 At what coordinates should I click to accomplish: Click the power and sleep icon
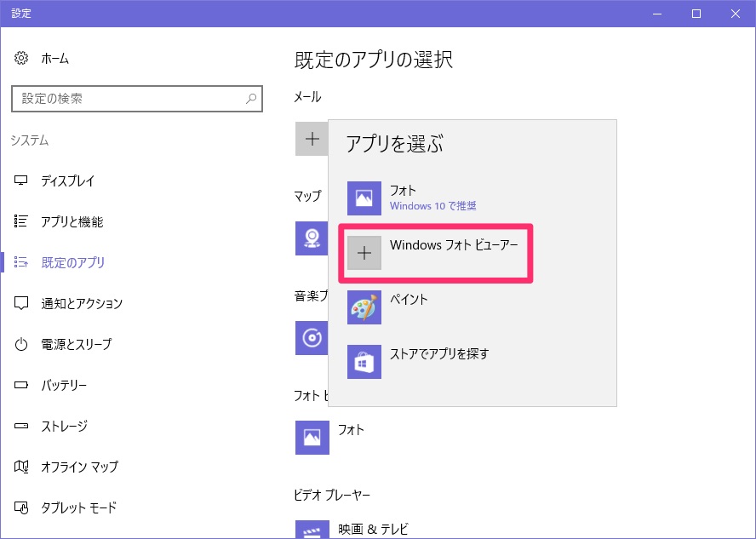pos(20,344)
